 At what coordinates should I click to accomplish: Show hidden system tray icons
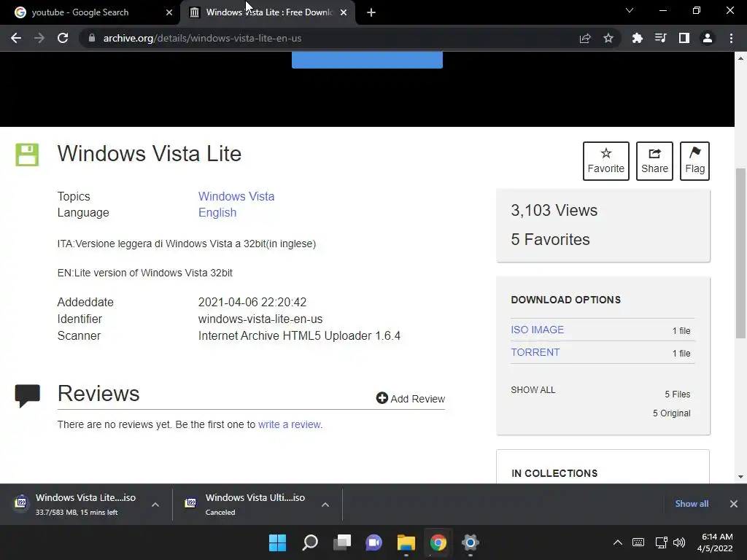(x=618, y=542)
